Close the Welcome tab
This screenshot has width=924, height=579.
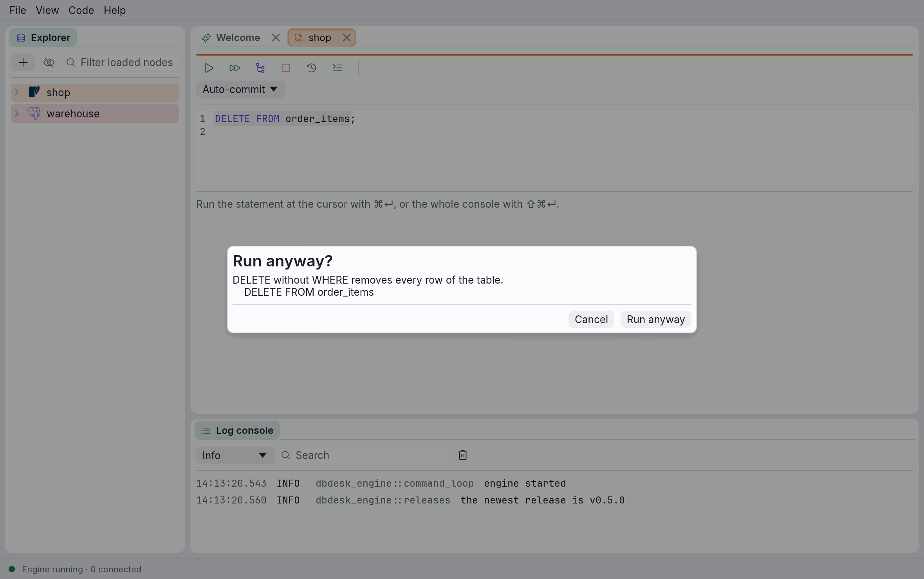(276, 38)
